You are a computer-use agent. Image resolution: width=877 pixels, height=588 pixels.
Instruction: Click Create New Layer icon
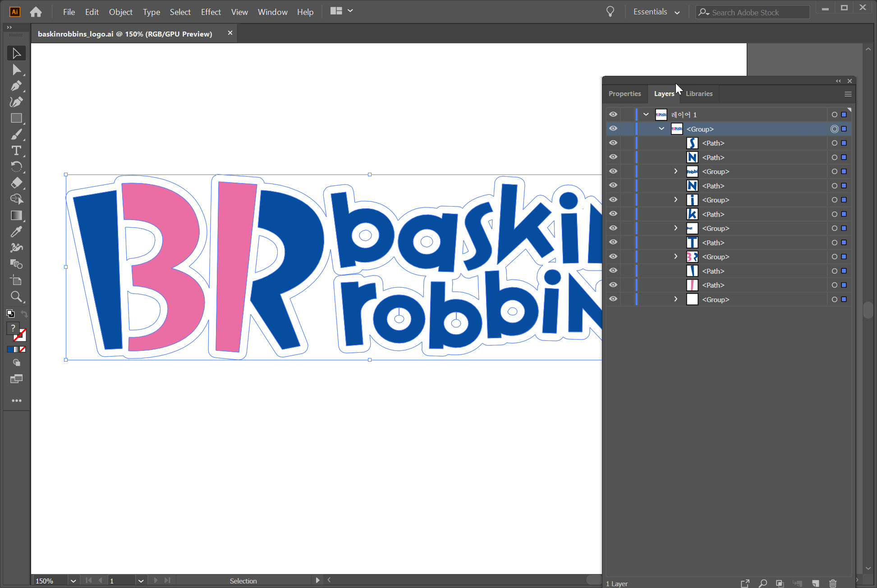815,583
